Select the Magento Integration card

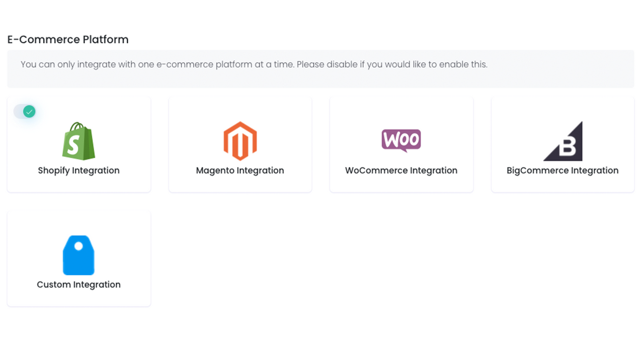(240, 144)
